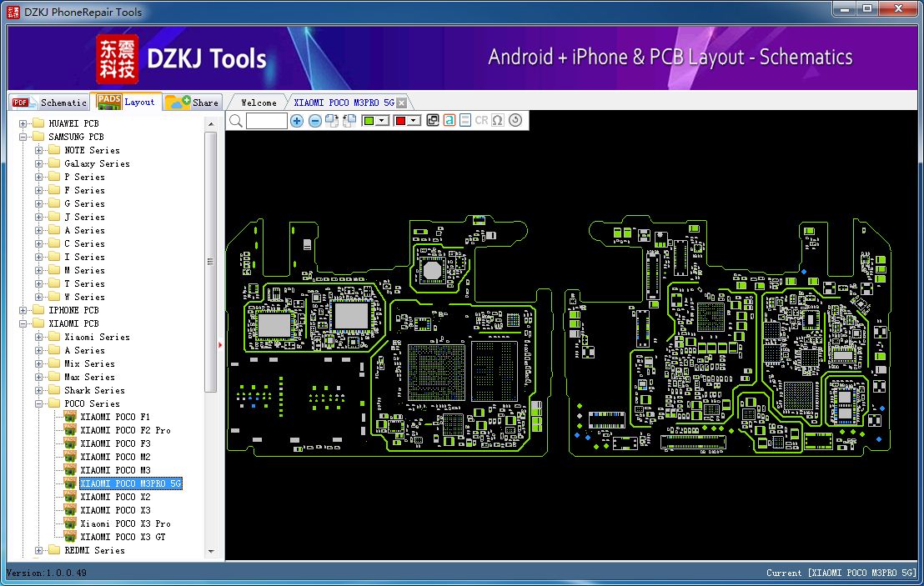Click the rotate-page-left icon in toolbar
924x586 pixels.
pyautogui.click(x=349, y=121)
